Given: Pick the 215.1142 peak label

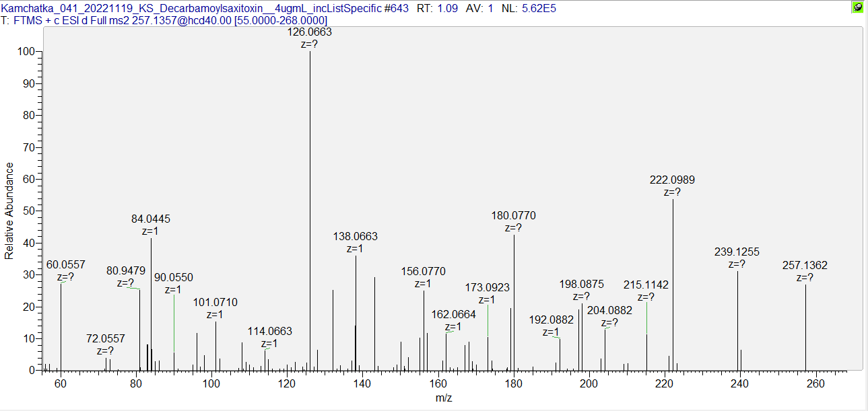Looking at the screenshot, I should [646, 285].
